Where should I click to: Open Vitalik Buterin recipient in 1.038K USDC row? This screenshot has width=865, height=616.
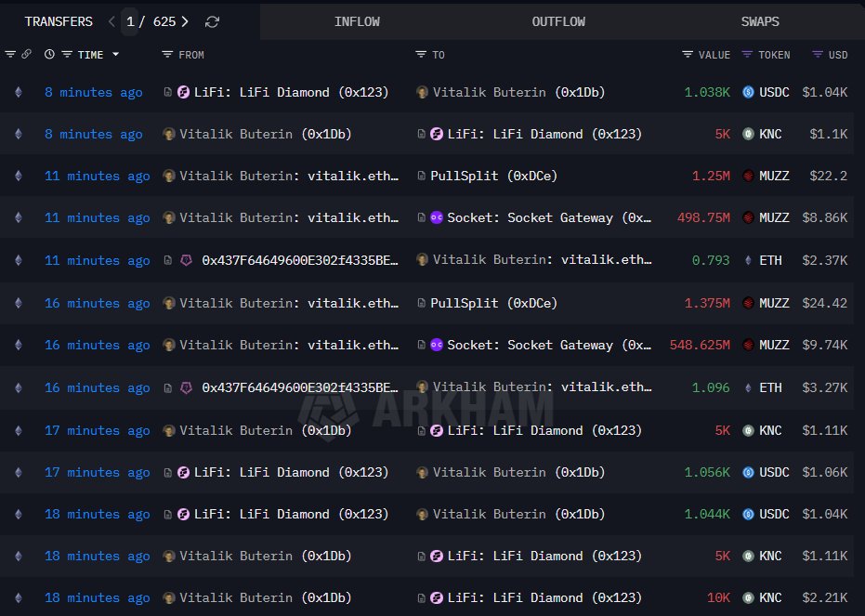pyautogui.click(x=518, y=92)
